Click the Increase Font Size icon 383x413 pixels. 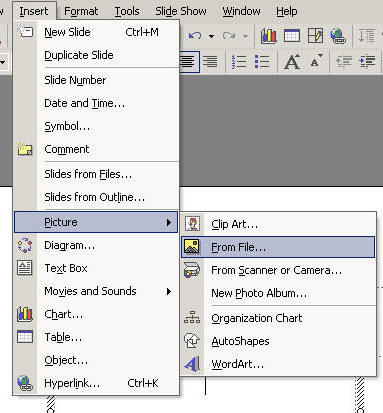pyautogui.click(x=292, y=62)
